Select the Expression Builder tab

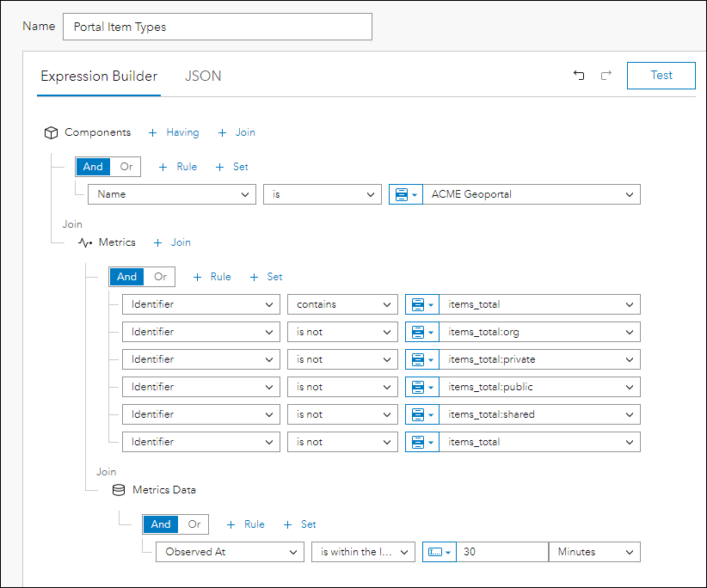(x=99, y=76)
